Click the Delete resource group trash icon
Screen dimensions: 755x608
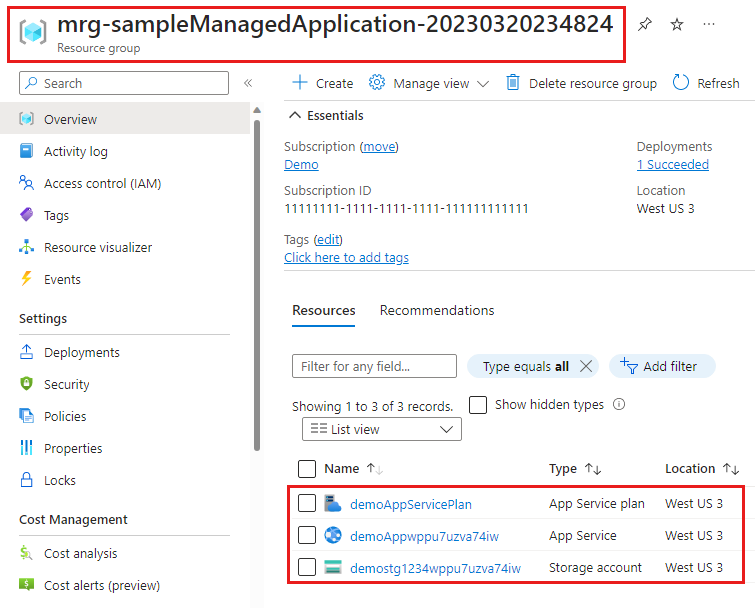pos(513,83)
